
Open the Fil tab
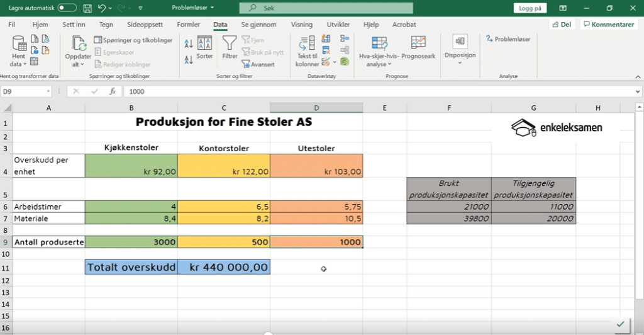11,25
